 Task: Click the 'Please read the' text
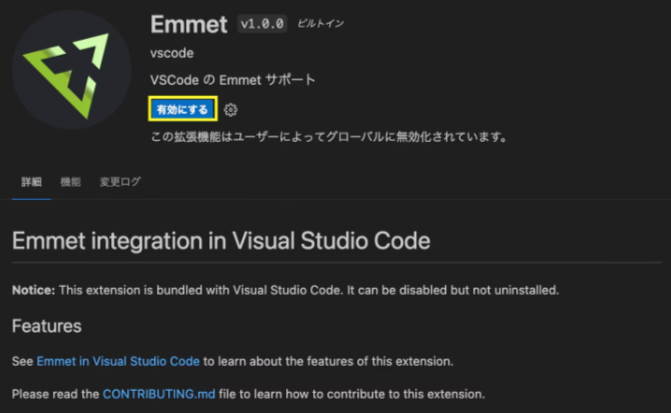pos(55,394)
